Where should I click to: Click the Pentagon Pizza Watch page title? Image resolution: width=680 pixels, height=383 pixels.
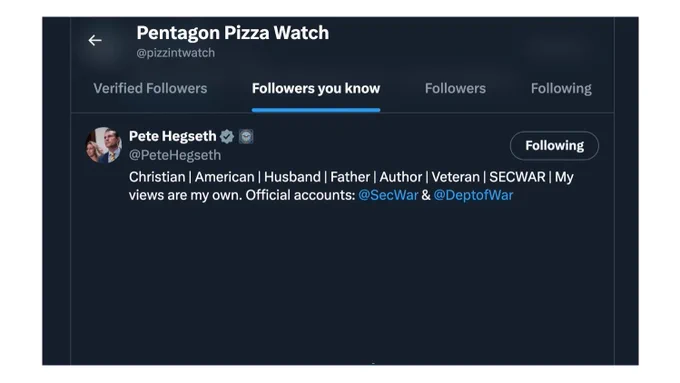pyautogui.click(x=233, y=33)
